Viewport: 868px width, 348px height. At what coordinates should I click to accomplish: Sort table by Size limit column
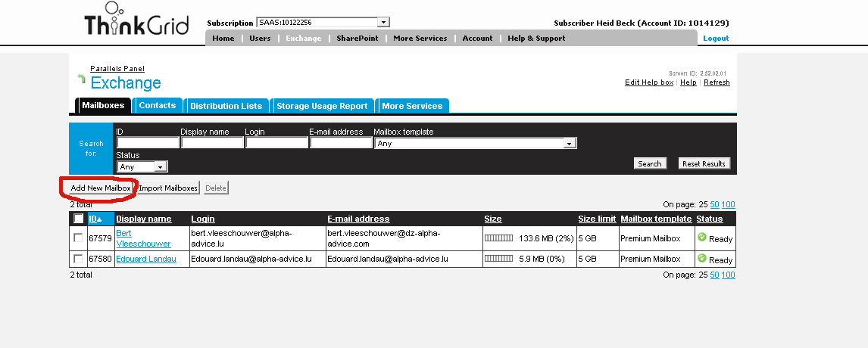[598, 219]
